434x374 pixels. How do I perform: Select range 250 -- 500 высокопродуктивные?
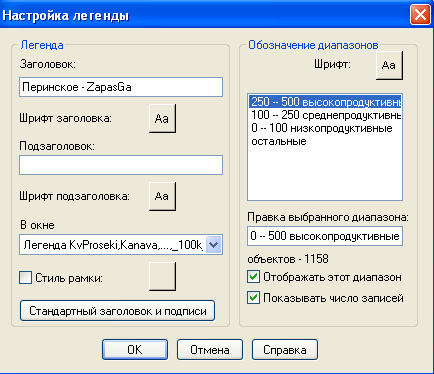click(x=325, y=102)
